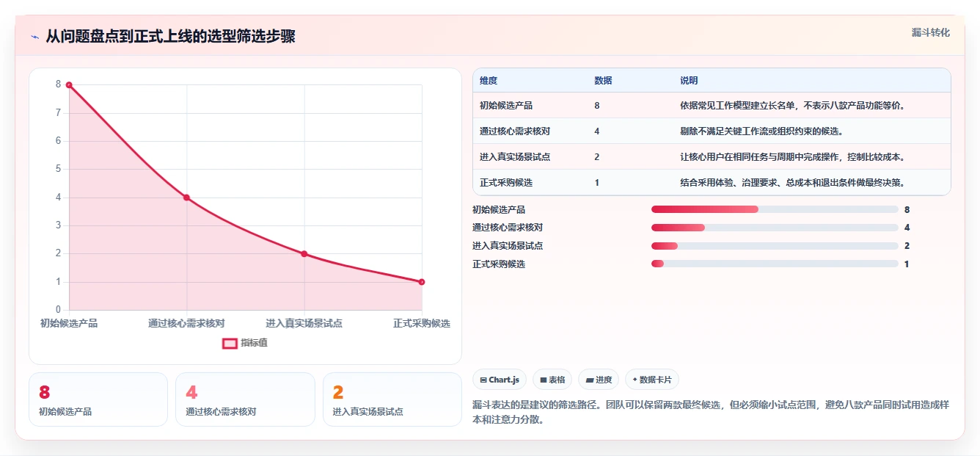
Task: Click the chart data point at value 4
Action: coord(186,198)
